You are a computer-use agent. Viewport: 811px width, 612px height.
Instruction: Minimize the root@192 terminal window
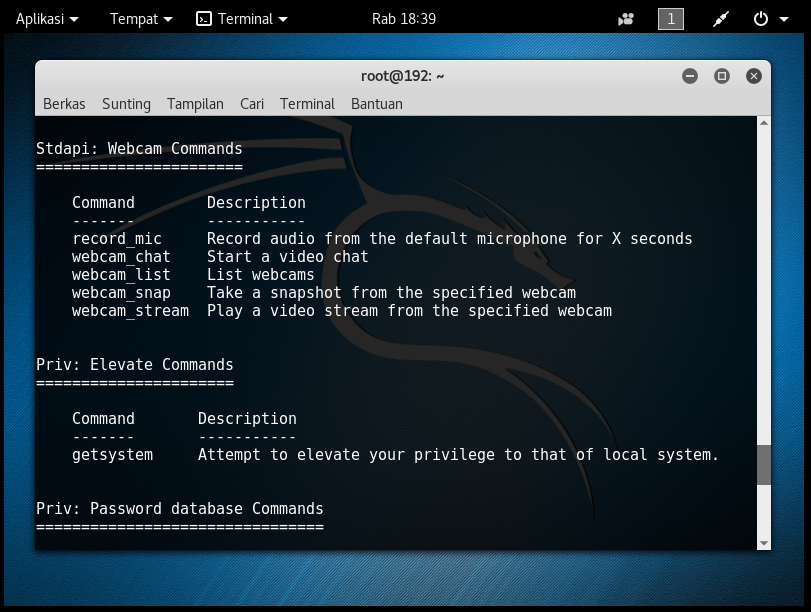coord(689,75)
